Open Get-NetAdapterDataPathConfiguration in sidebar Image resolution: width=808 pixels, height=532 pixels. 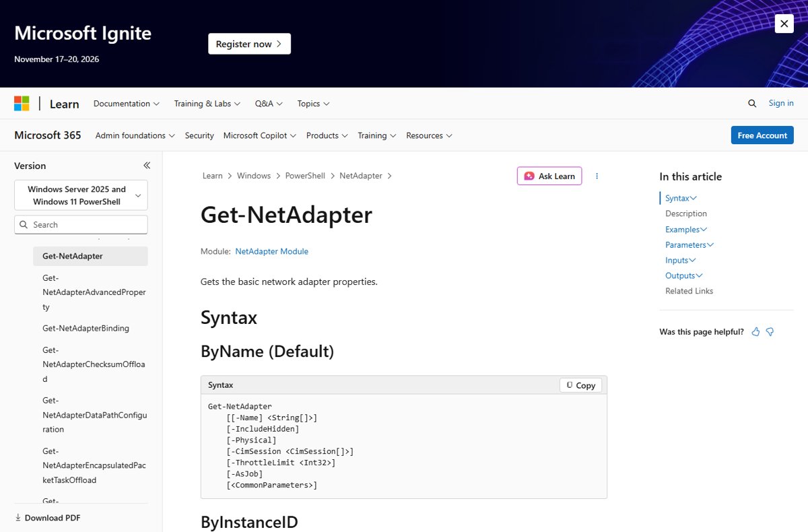coord(94,415)
